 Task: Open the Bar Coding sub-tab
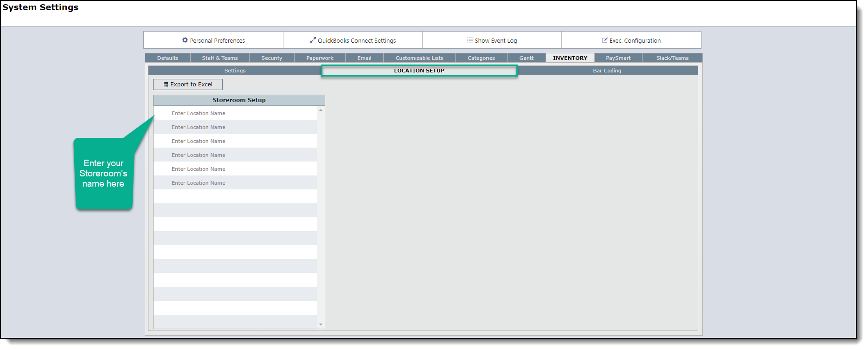pyautogui.click(x=607, y=71)
